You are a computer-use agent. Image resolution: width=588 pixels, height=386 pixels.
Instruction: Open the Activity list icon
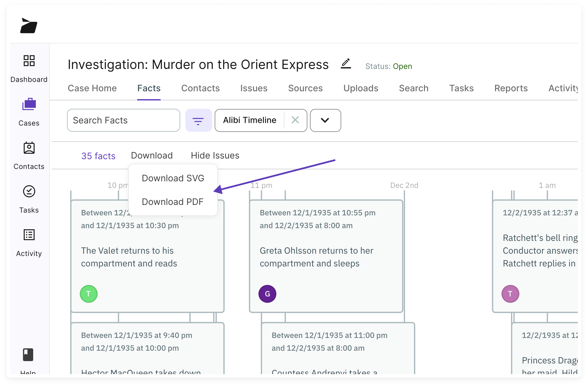29,235
